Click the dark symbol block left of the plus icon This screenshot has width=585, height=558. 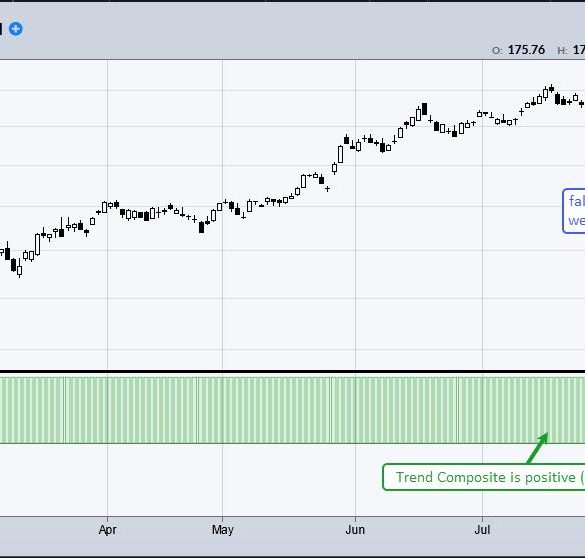(x=1, y=29)
